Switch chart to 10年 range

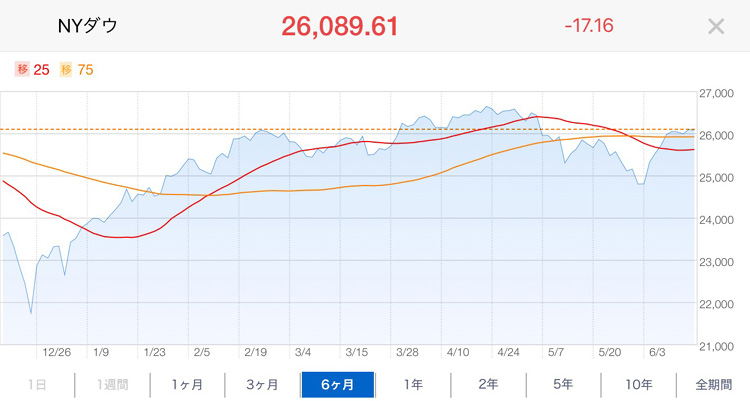click(x=639, y=385)
